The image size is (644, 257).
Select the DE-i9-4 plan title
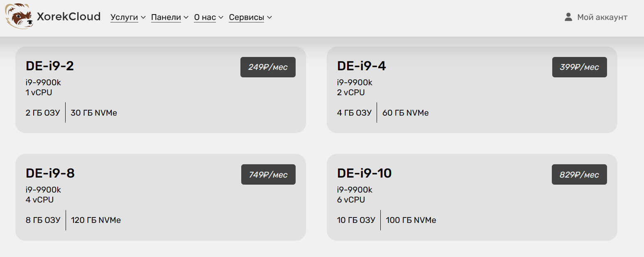click(x=361, y=66)
